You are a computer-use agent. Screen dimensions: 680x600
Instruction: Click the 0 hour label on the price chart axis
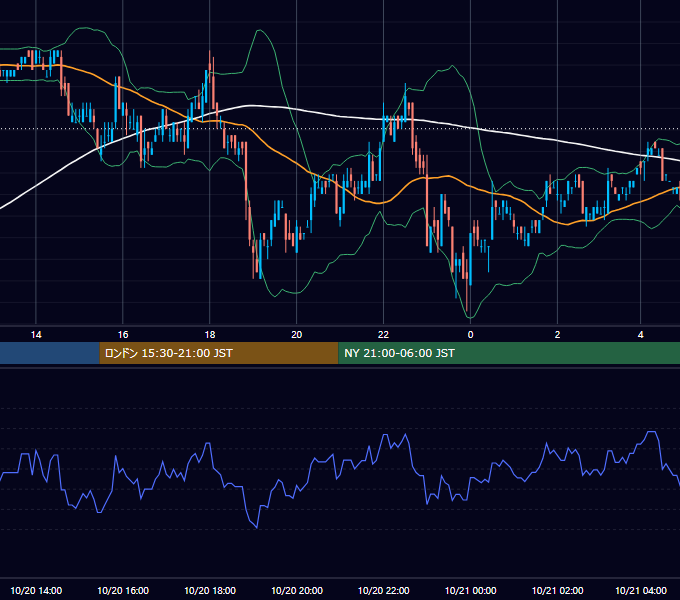click(x=471, y=335)
